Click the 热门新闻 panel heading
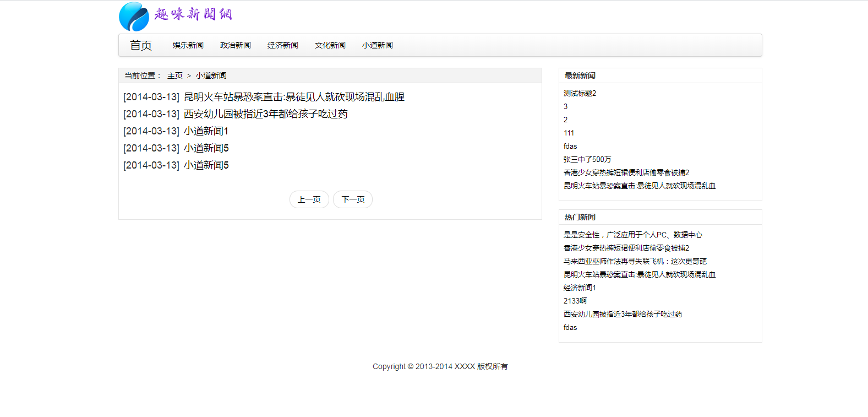 coord(580,217)
